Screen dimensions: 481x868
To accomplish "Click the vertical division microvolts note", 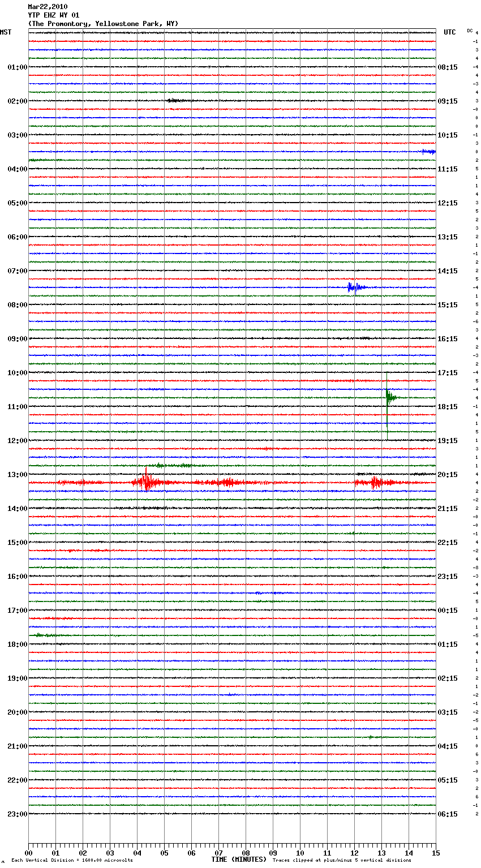I will [72, 861].
